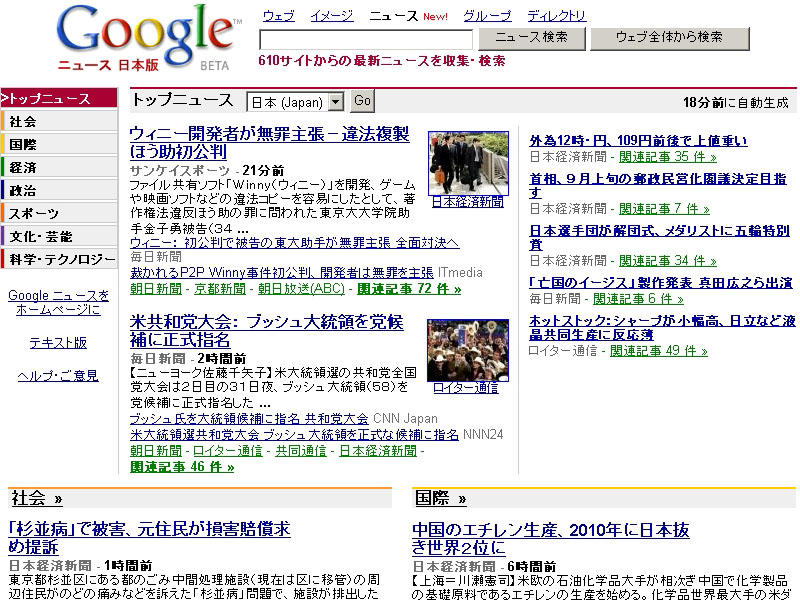Focus the news search text field
The width and height of the screenshot is (800, 600).
[x=366, y=40]
